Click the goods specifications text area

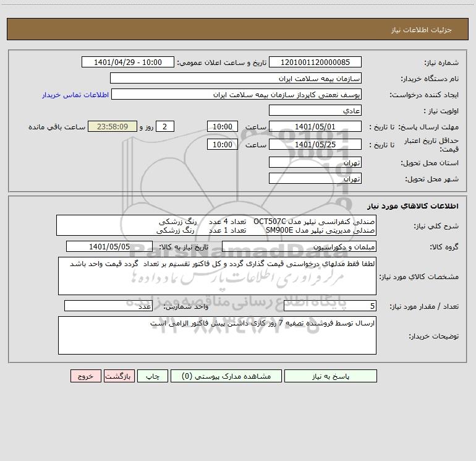[x=217, y=276]
